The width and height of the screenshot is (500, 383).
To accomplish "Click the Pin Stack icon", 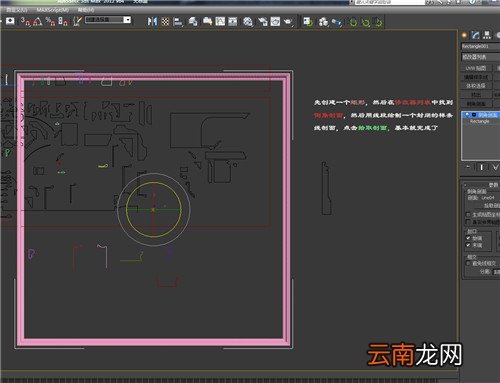I will (x=468, y=167).
